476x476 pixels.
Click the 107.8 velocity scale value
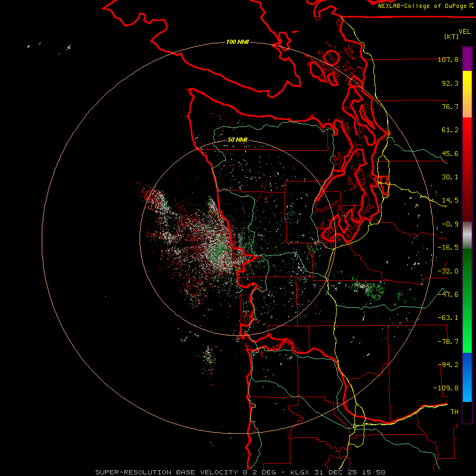pos(448,59)
